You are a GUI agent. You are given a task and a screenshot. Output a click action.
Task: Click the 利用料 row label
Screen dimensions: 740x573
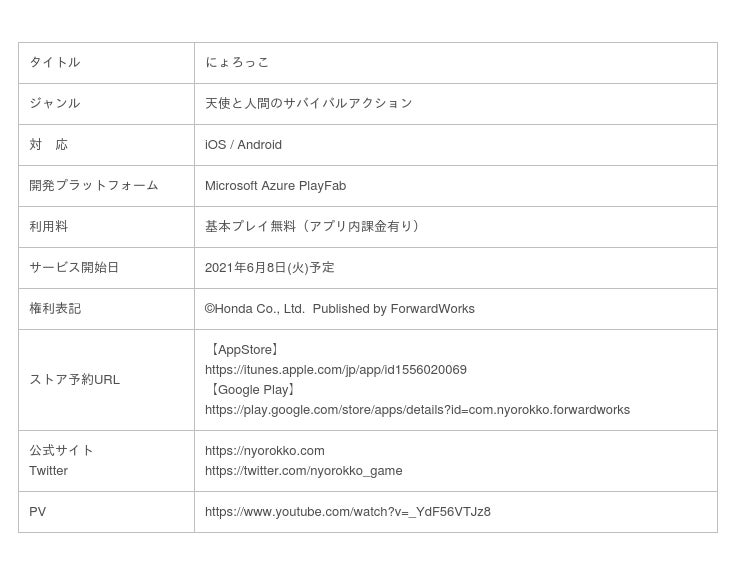point(49,227)
